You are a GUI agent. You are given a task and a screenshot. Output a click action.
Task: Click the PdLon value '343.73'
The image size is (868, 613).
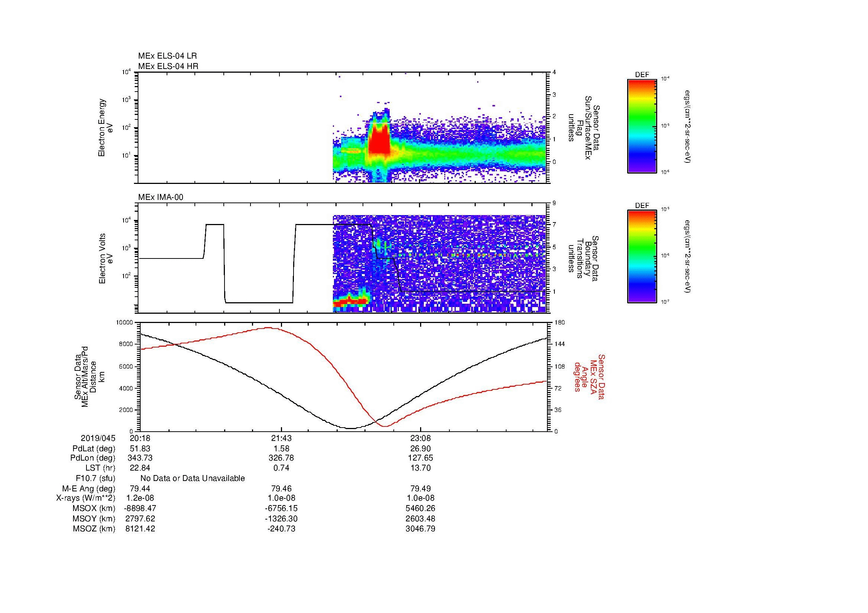140,458
